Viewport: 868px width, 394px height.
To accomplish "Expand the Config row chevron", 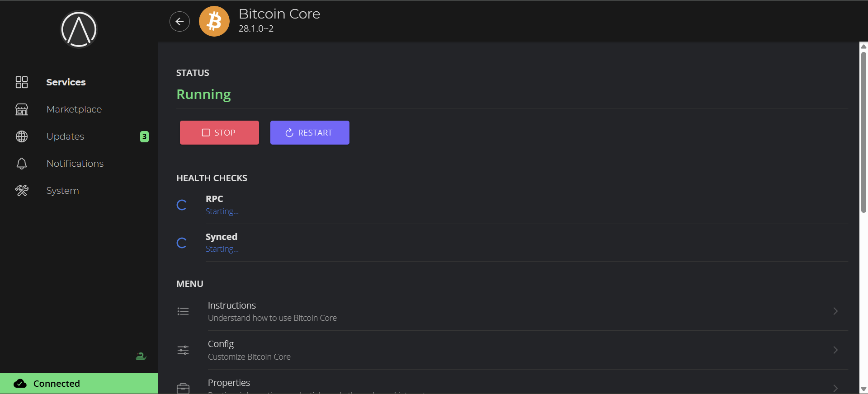I will pos(835,350).
